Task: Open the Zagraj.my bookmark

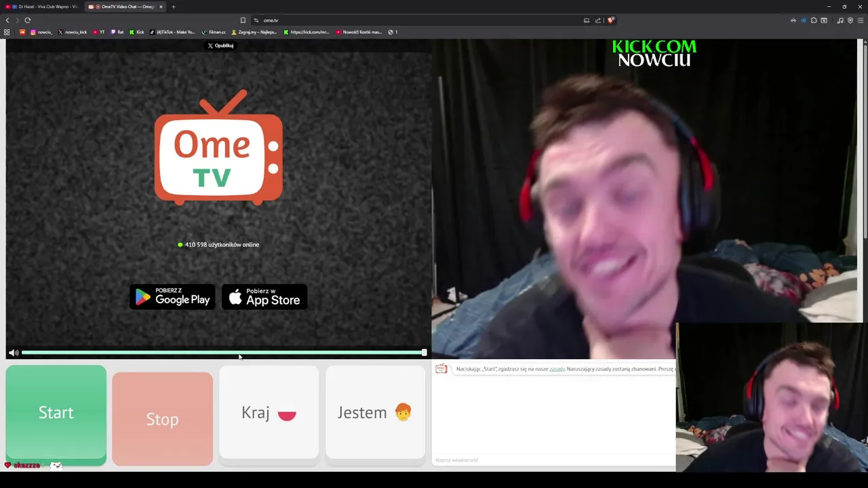Action: coord(254,32)
